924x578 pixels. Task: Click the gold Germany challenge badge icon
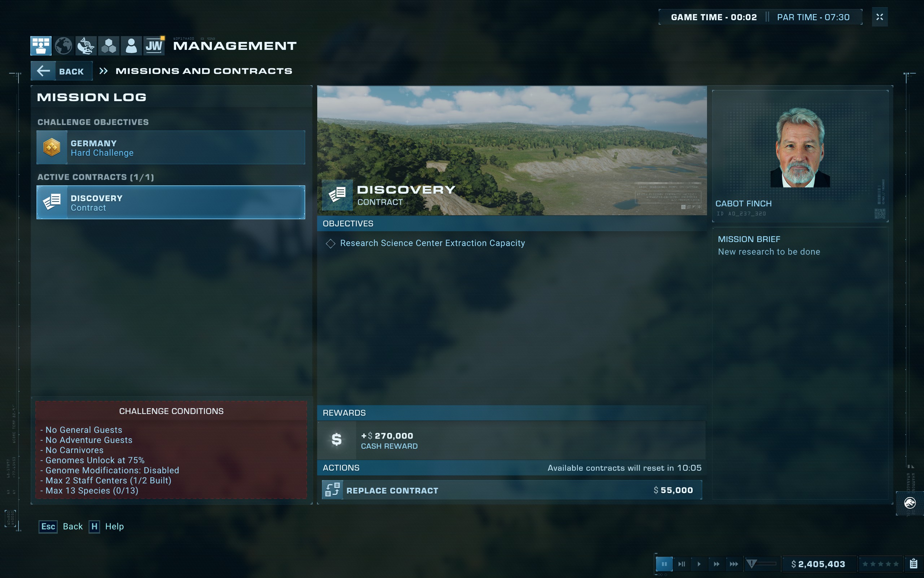click(52, 147)
